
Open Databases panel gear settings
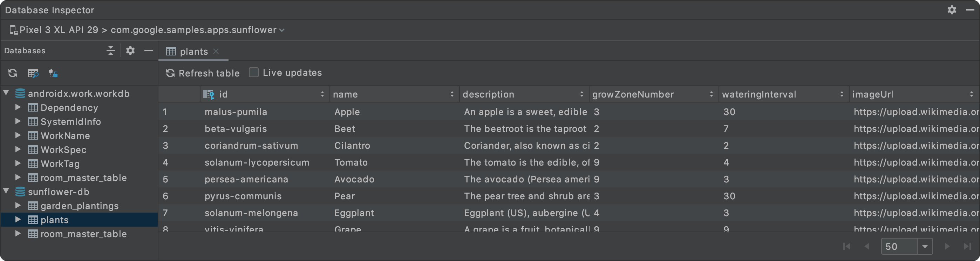coord(130,50)
